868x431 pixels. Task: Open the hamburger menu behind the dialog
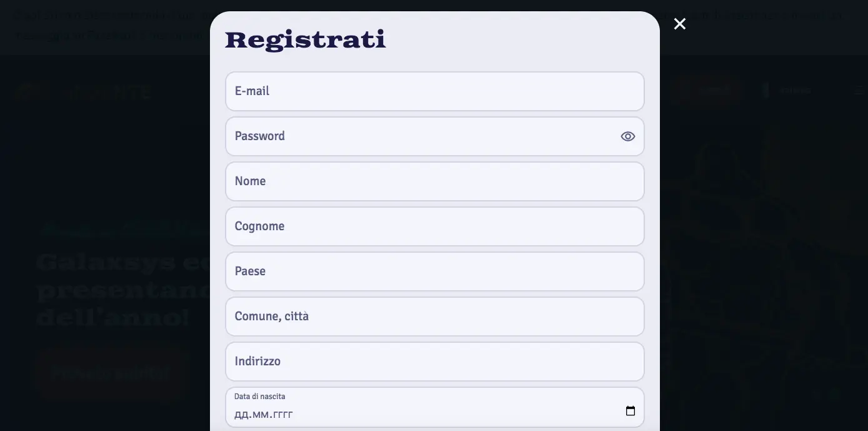coord(859,91)
